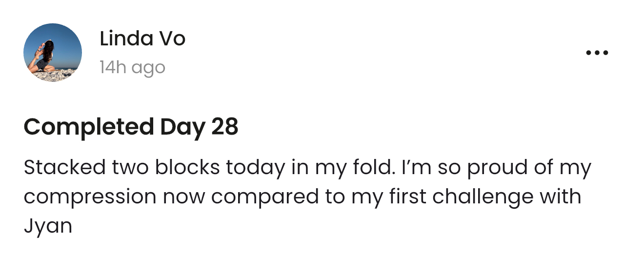Click Linda Vo's profile avatar photo

pyautogui.click(x=53, y=53)
